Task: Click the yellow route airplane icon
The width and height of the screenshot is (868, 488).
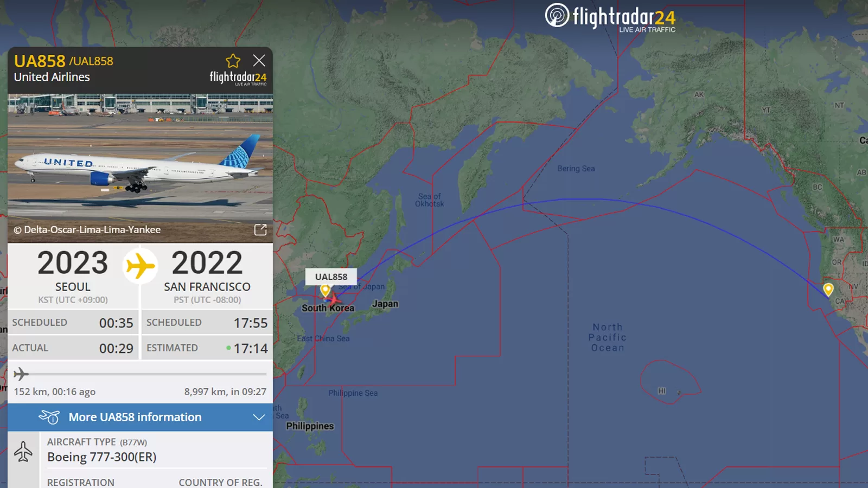Action: (x=141, y=266)
